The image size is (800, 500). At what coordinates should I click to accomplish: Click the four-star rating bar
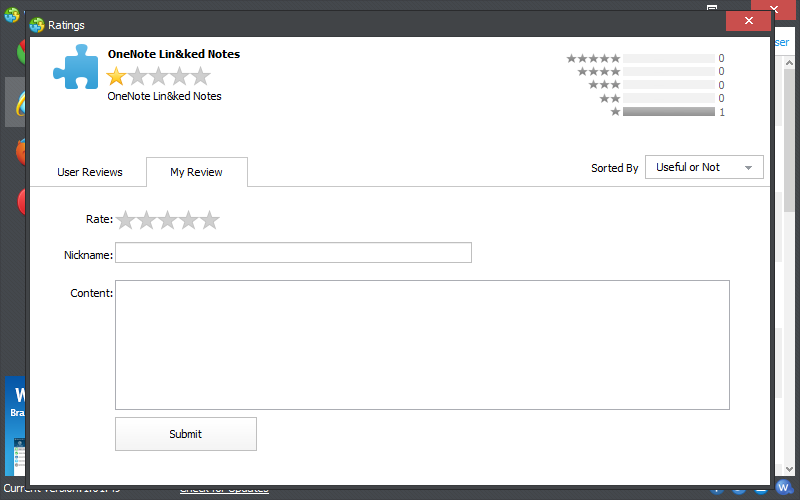point(669,71)
